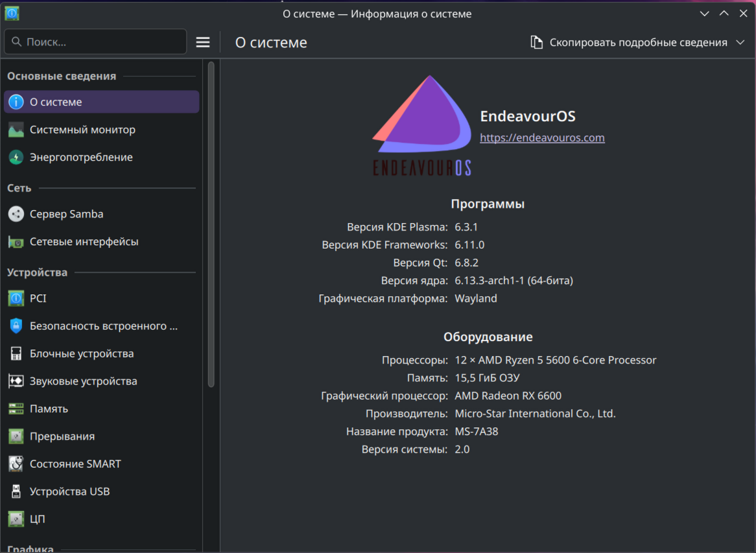Click the 15,5 ГиБ ОЗУ memory value
Image resolution: width=756 pixels, height=553 pixels.
pos(488,378)
